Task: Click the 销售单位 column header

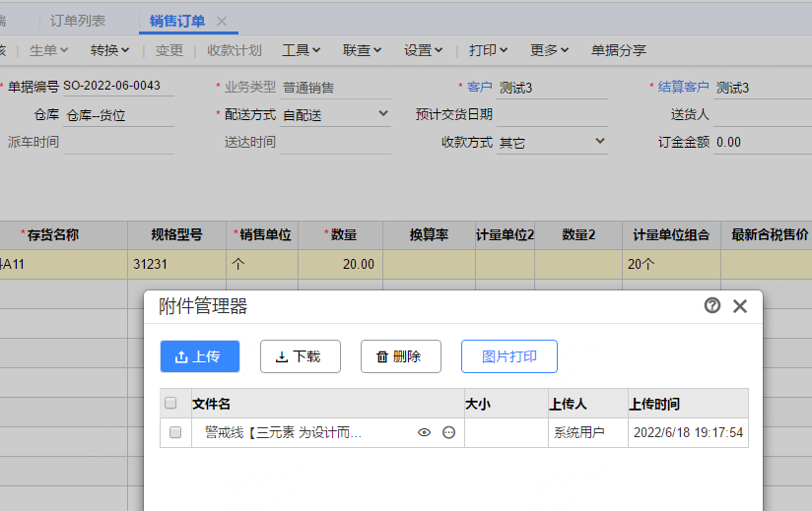Action: (262, 235)
